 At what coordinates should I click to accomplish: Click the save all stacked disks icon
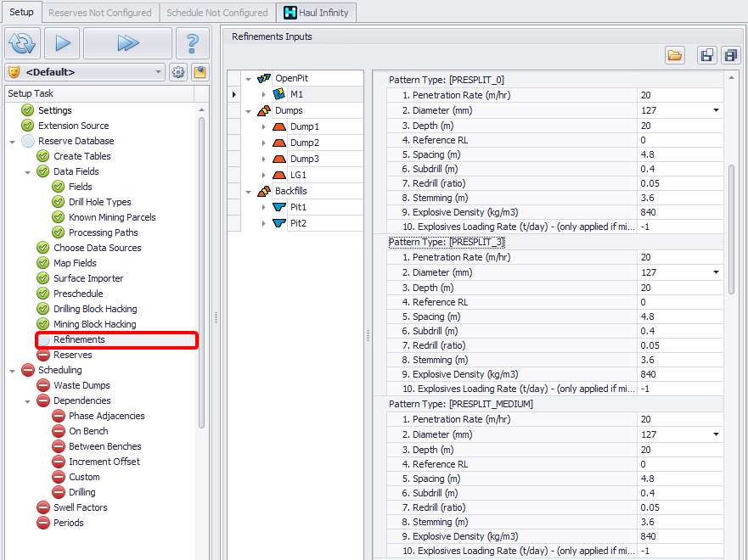(x=730, y=55)
